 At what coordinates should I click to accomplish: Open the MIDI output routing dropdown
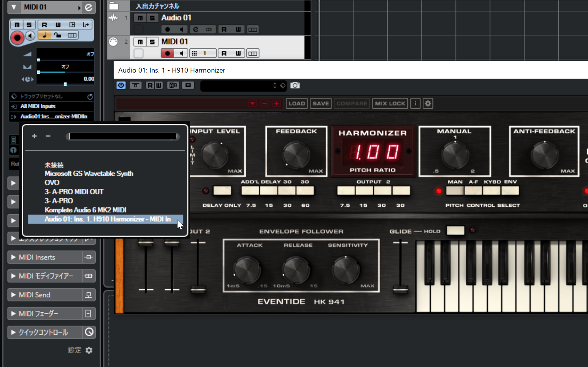point(52,117)
